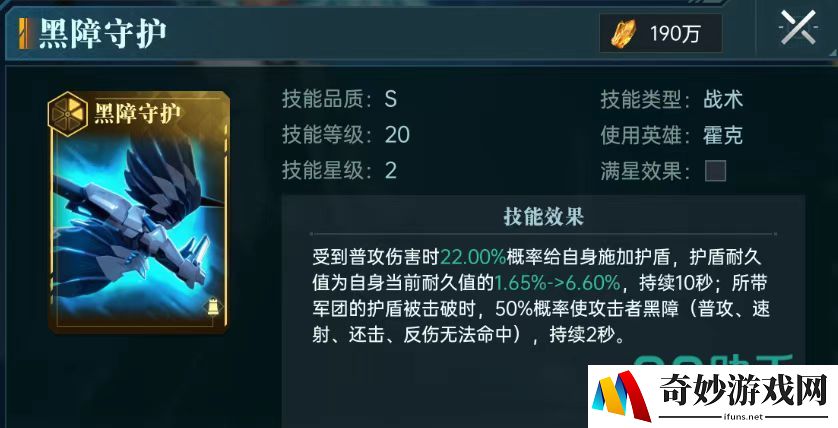Tap the 技能等级 20 value
The image size is (838, 428).
pos(397,135)
